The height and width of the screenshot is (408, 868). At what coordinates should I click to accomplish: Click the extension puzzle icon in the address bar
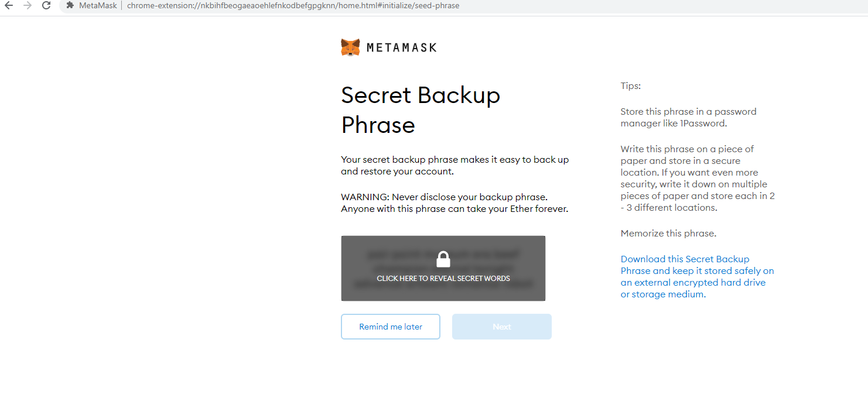click(x=70, y=5)
